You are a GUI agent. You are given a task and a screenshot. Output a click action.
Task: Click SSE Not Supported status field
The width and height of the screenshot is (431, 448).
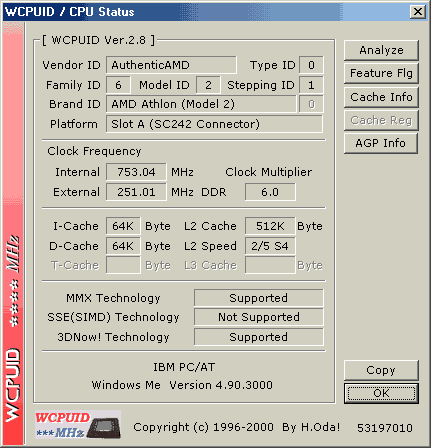(x=259, y=317)
